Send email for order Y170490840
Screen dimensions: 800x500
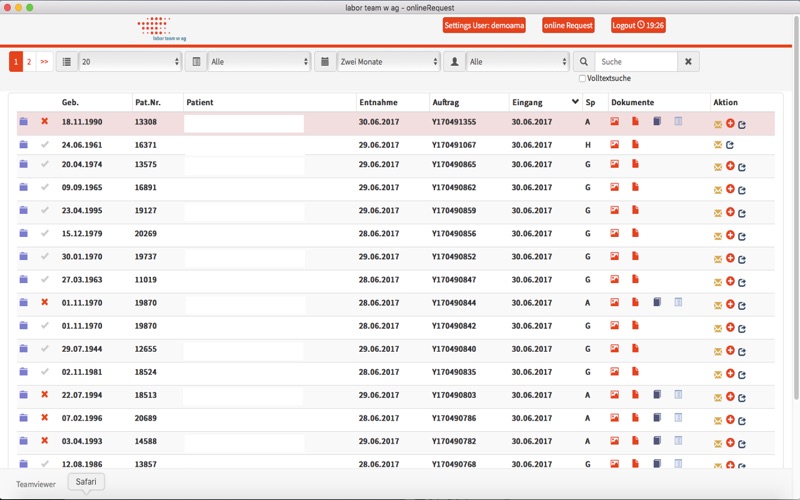[718, 351]
